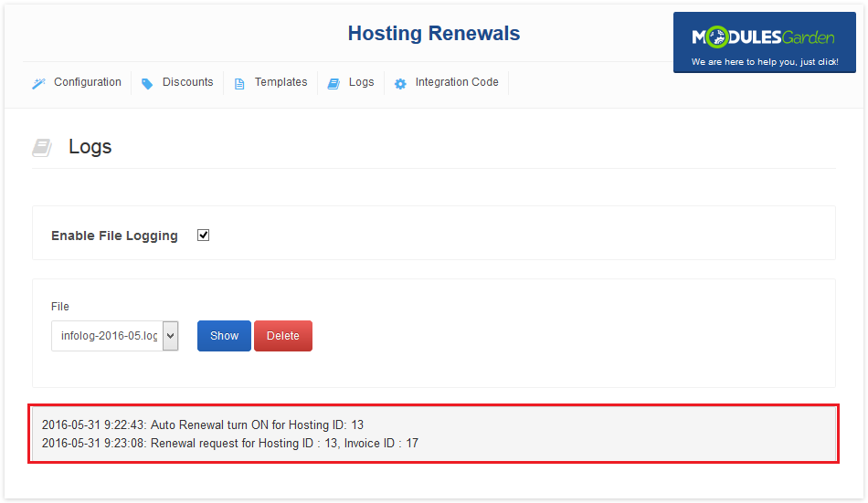Go to the Logs tab
This screenshot has height=503, width=868.
tap(362, 82)
